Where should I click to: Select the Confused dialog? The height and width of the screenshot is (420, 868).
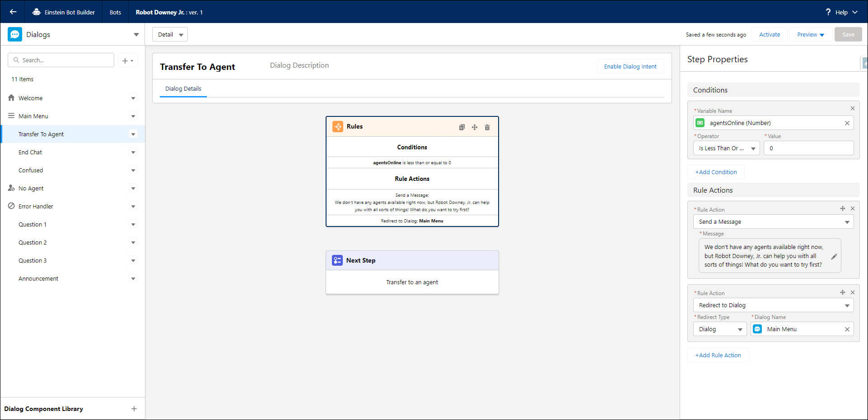click(31, 170)
